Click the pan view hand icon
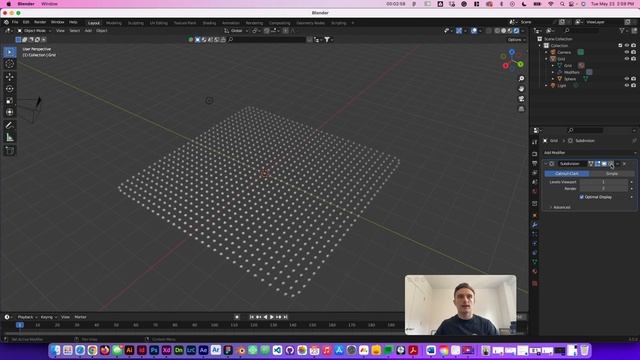This screenshot has width=640, height=360. coord(521,89)
